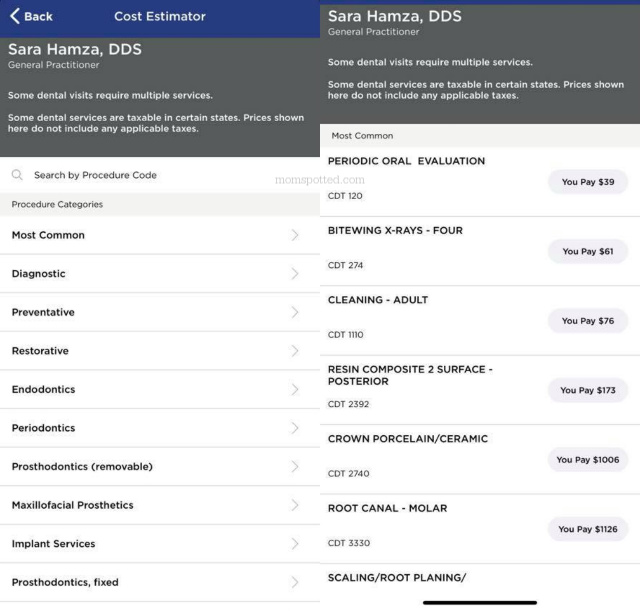Expand Prosthodontics, fixed chevron
640x611 pixels.
[295, 582]
